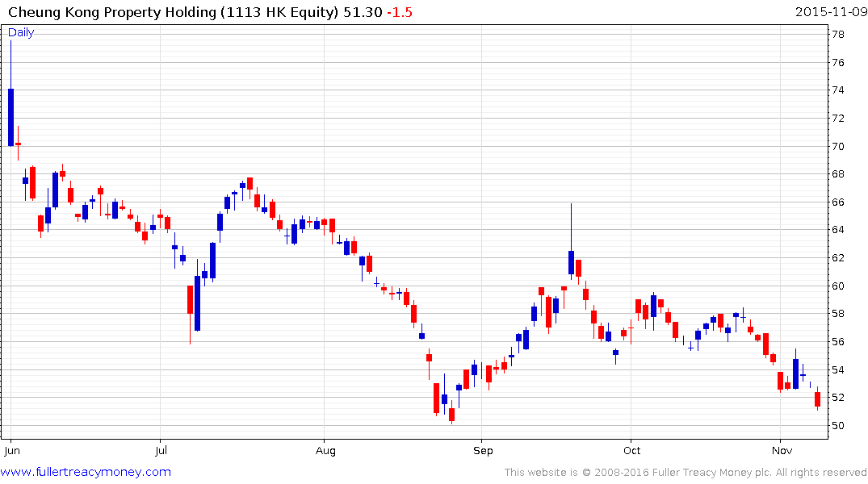Click the 52 price axis label
This screenshot has height=484, width=868.
[837, 398]
